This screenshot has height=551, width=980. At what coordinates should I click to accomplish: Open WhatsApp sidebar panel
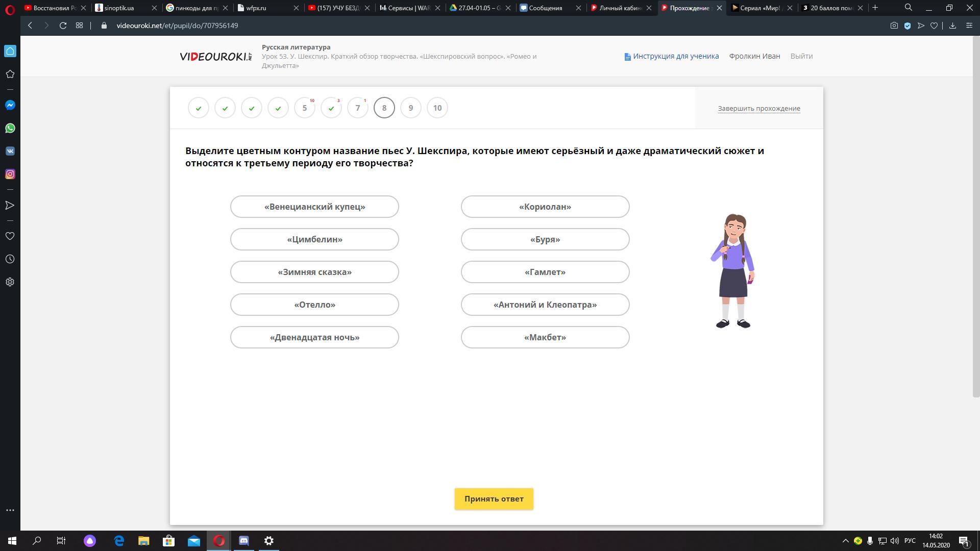point(10,128)
